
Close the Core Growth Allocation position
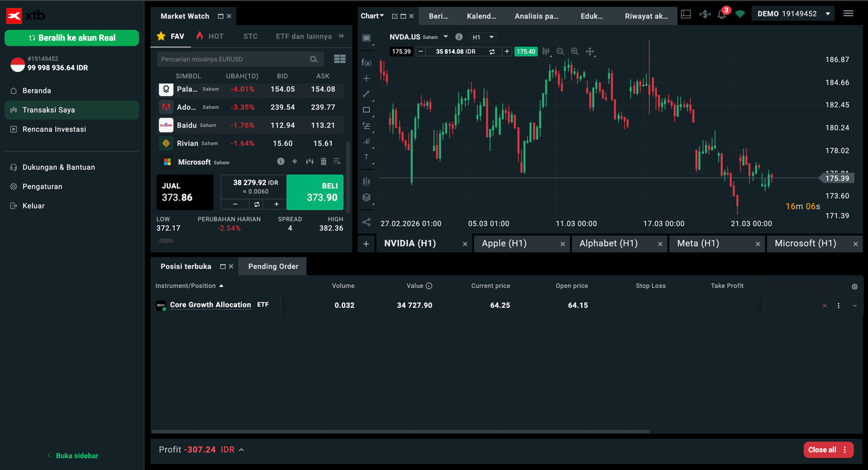[825, 306]
